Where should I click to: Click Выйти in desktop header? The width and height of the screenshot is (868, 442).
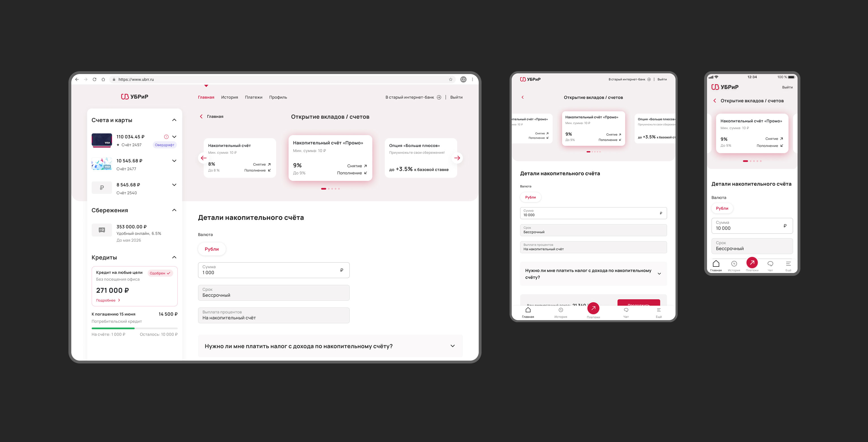tap(456, 97)
